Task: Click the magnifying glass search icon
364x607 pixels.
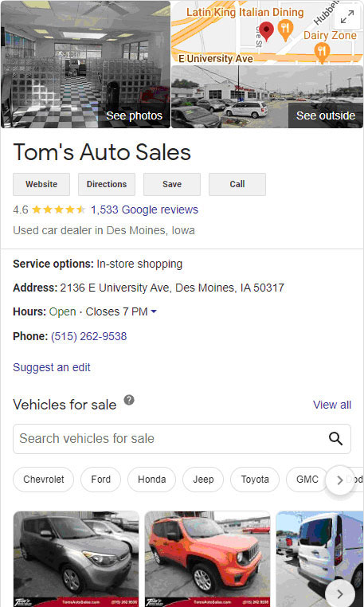Action: click(336, 439)
